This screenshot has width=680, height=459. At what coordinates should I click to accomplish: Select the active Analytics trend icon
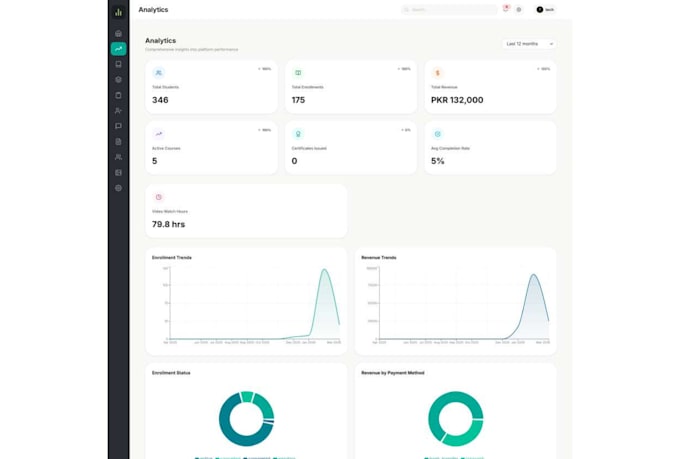point(118,49)
